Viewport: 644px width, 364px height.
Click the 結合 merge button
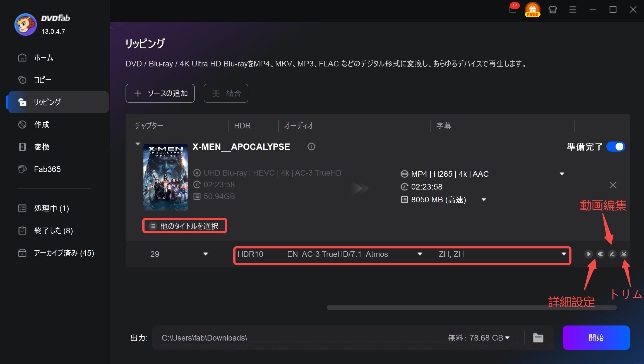(226, 93)
